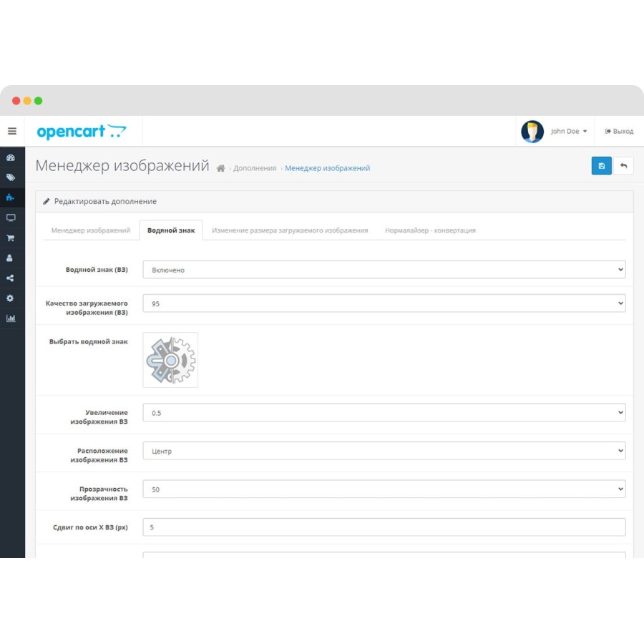Click the Выход logout link
The width and height of the screenshot is (644, 644).
click(x=619, y=132)
